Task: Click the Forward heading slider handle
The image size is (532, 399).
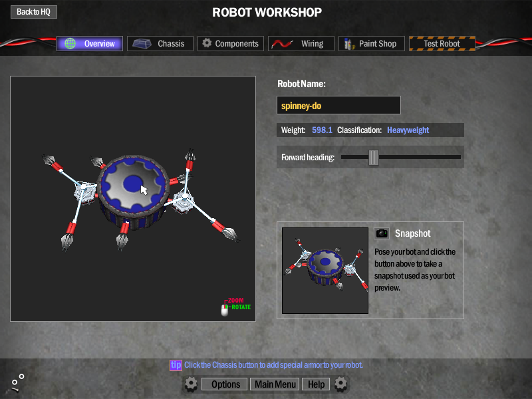Action: pyautogui.click(x=374, y=158)
